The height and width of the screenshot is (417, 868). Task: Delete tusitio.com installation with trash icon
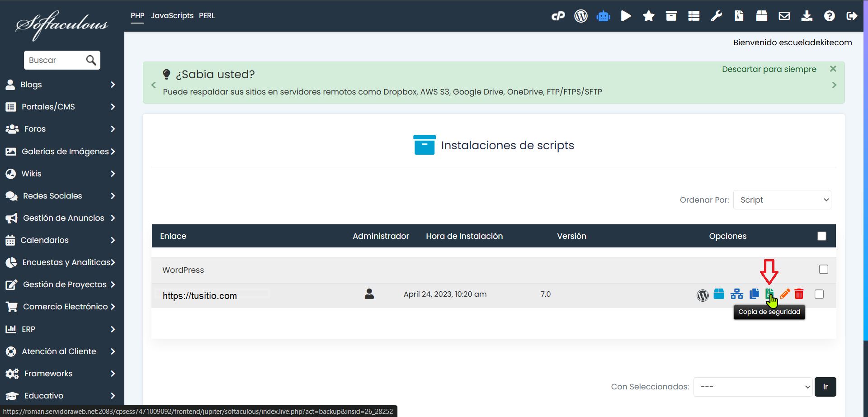[799, 294]
